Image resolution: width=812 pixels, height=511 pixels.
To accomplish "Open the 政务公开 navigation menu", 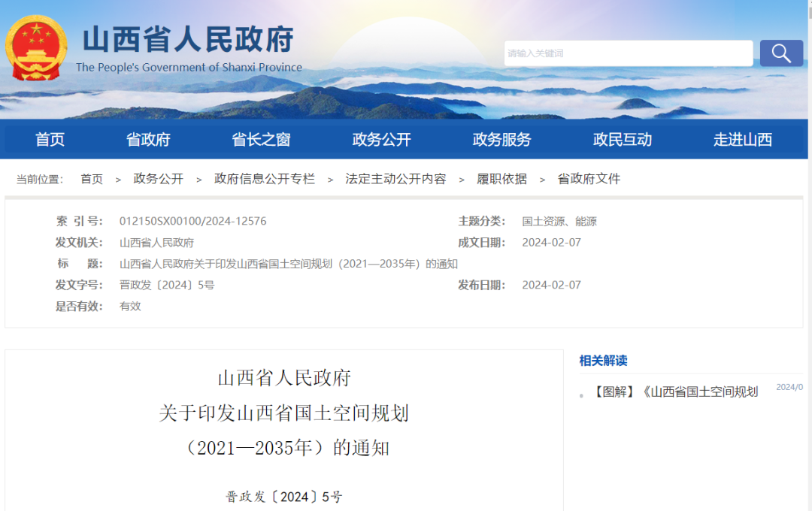I will [x=380, y=139].
